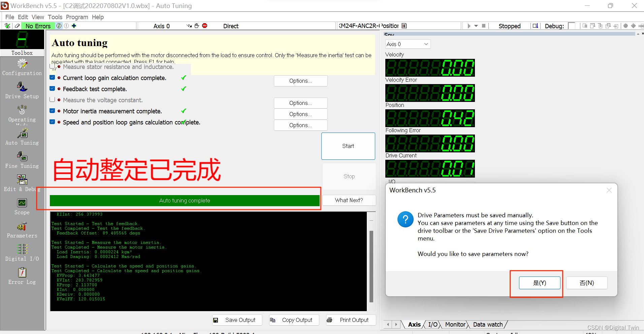Click Options for motor inertia

coord(301,114)
